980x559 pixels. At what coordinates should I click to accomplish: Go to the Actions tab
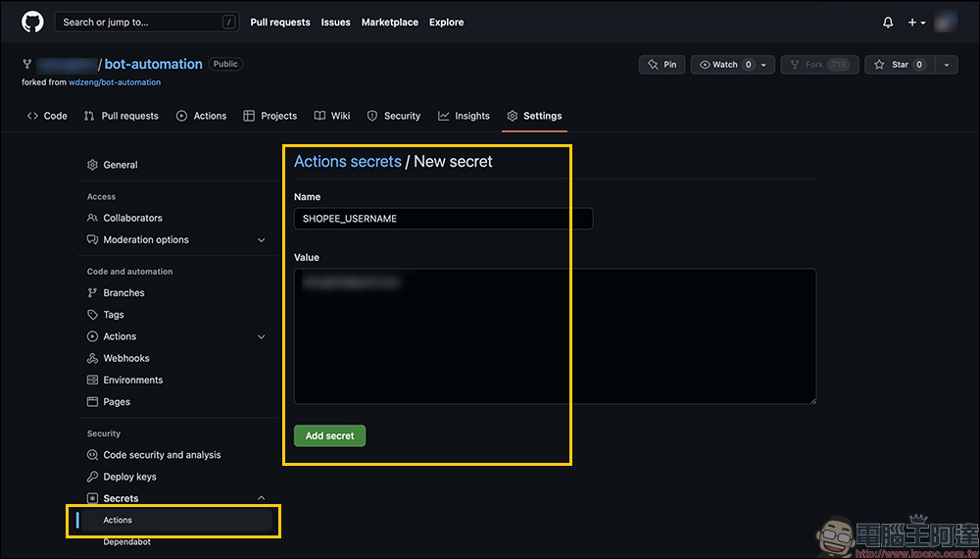201,116
